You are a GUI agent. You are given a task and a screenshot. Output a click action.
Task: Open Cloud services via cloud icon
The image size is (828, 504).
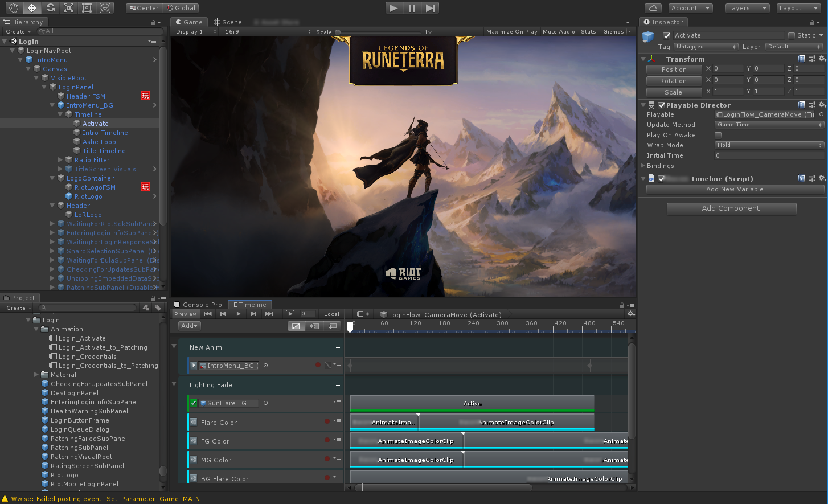pyautogui.click(x=653, y=8)
